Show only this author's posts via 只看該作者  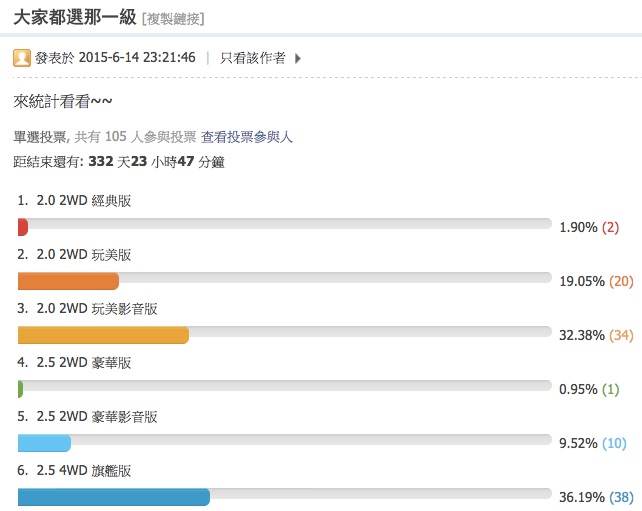pyautogui.click(x=253, y=58)
